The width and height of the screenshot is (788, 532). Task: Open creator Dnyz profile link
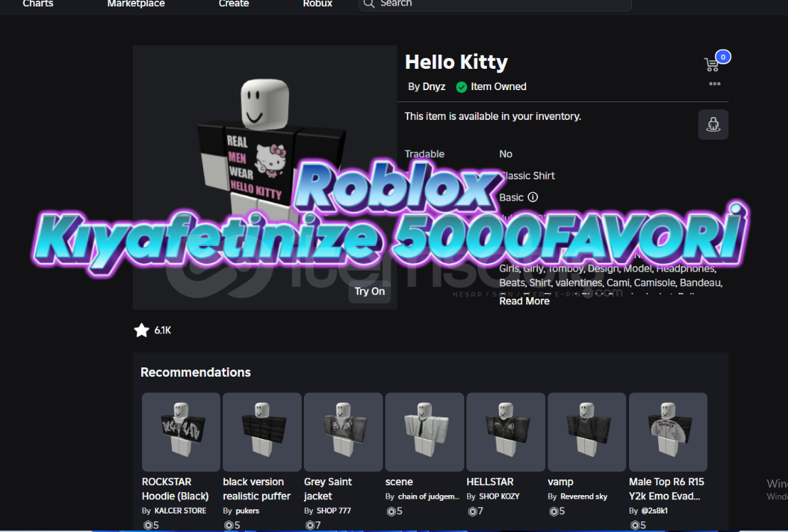tap(434, 87)
